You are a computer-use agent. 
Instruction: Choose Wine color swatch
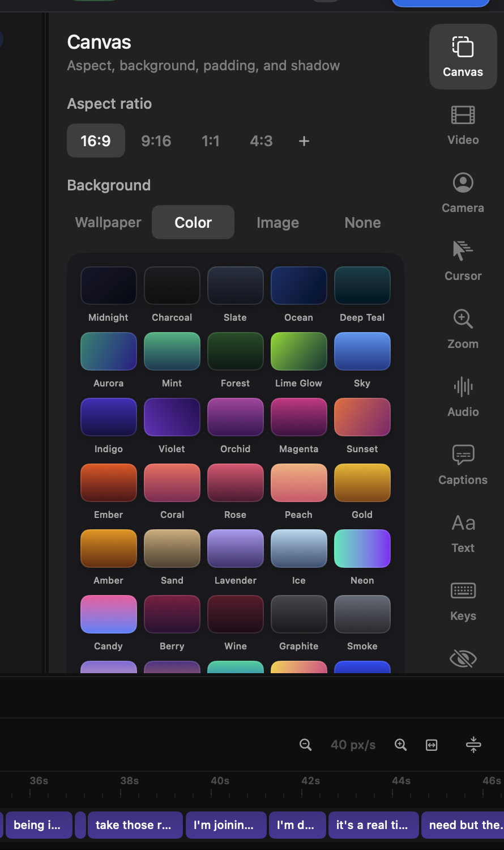[235, 614]
